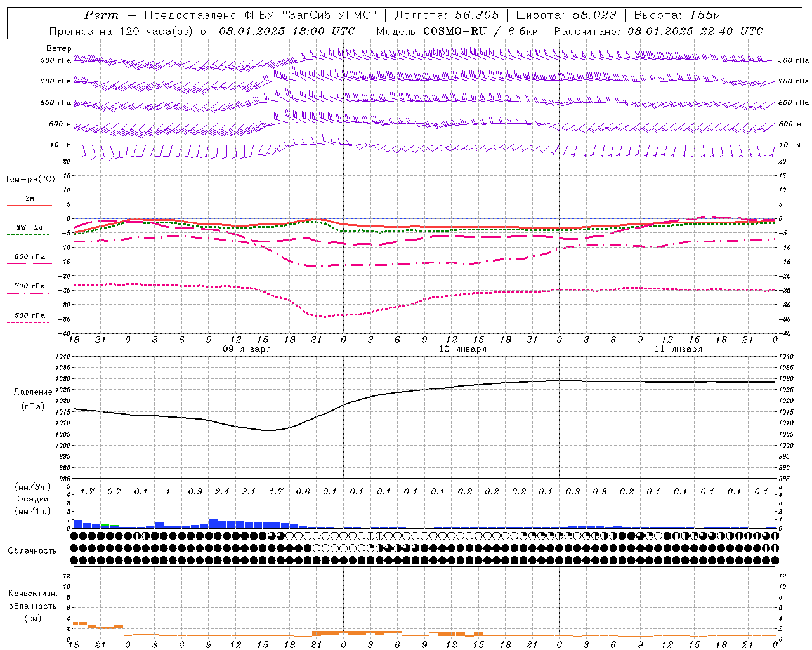Click the 'Осадки' precipitation label
The image size is (812, 650).
[32, 499]
